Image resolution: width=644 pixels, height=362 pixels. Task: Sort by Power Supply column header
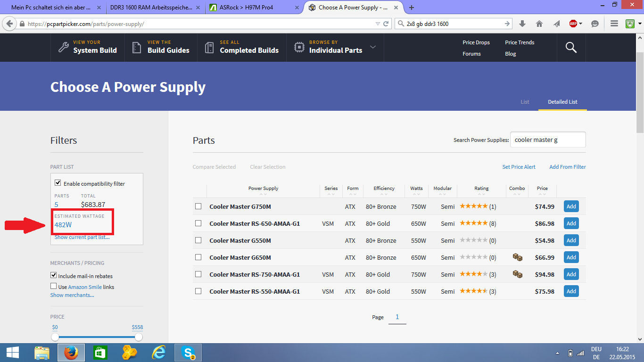coord(263,189)
